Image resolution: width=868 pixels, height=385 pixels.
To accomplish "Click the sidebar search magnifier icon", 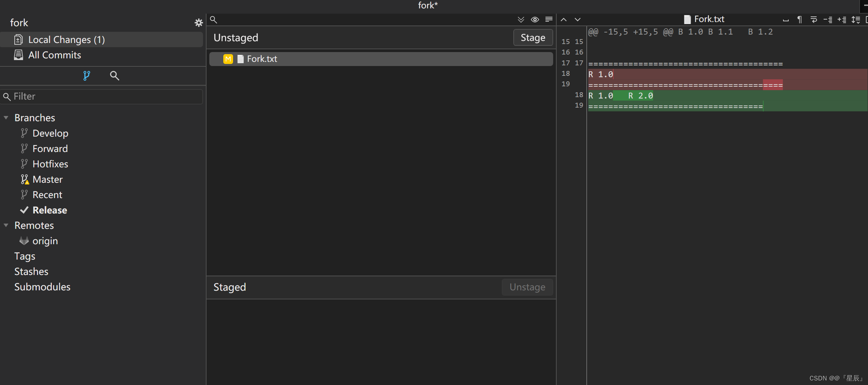I will tap(114, 75).
